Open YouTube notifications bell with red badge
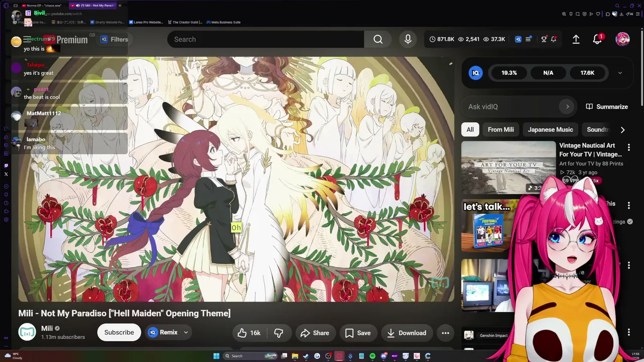Image resolution: width=644 pixels, height=362 pixels. click(x=597, y=39)
